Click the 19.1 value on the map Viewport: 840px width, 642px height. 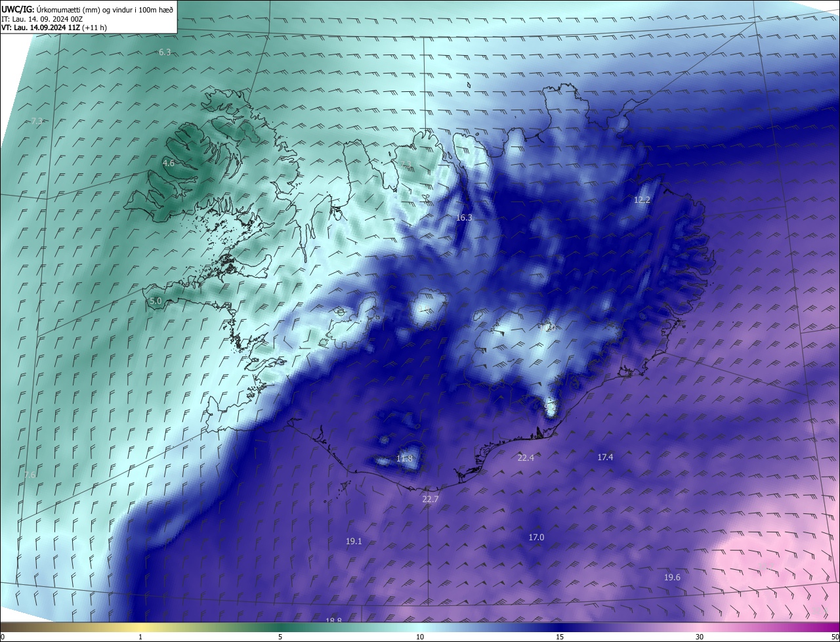[354, 542]
